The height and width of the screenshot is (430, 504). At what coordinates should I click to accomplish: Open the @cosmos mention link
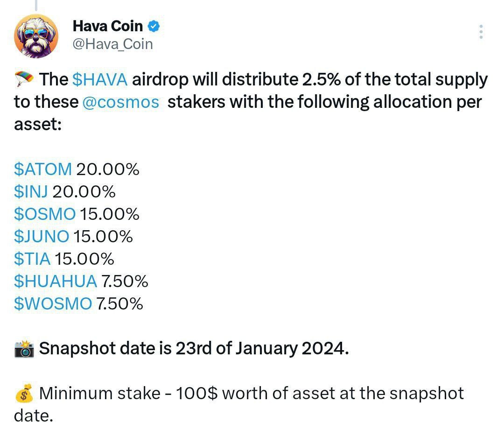(x=121, y=102)
